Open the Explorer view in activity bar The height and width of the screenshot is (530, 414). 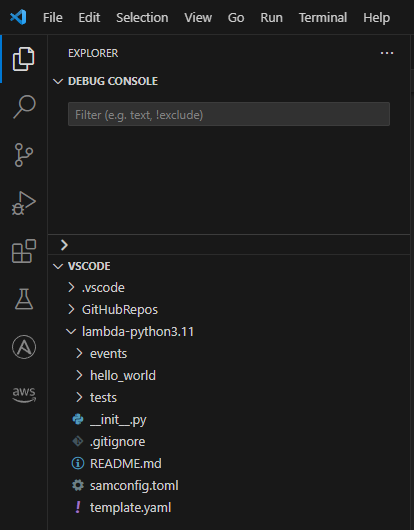(24, 59)
